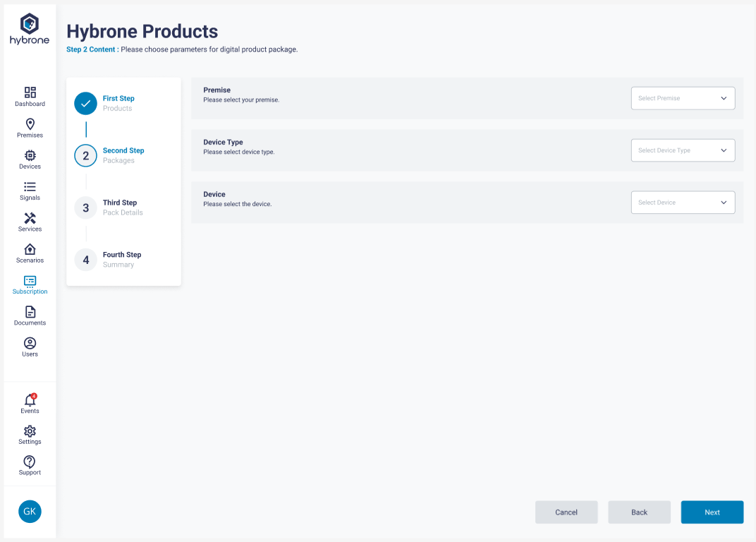Click the step 3 circle indicator
Screen dimensions: 756x542
[86, 207]
